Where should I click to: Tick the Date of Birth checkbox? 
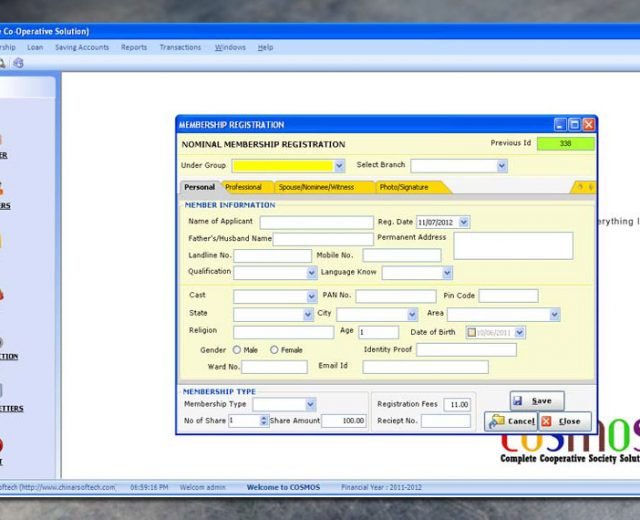pyautogui.click(x=471, y=332)
